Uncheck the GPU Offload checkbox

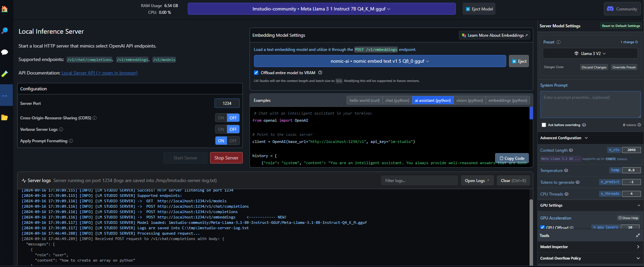click(x=542, y=228)
